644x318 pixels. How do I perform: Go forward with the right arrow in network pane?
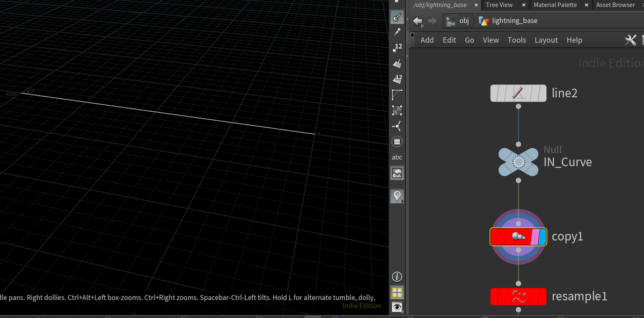(x=433, y=21)
